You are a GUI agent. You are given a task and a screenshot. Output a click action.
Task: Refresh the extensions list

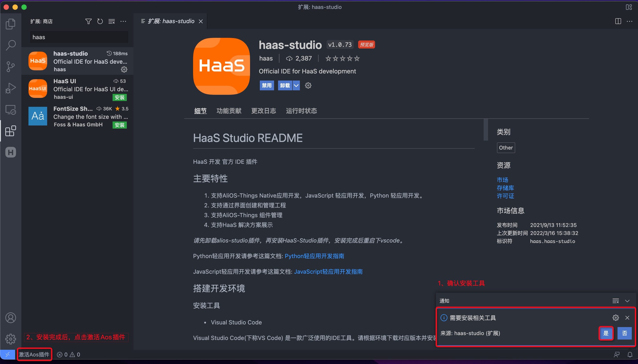tap(100, 22)
